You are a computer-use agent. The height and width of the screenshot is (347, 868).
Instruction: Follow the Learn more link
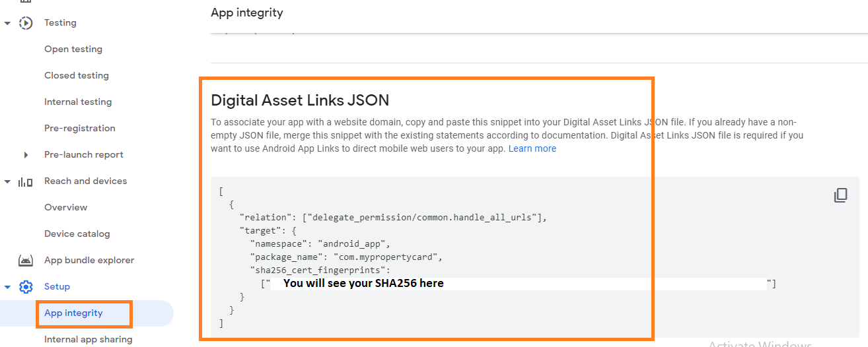pos(532,148)
